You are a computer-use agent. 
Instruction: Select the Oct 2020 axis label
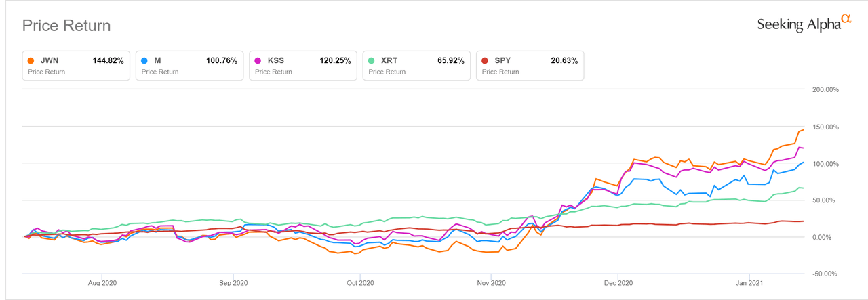click(x=360, y=282)
